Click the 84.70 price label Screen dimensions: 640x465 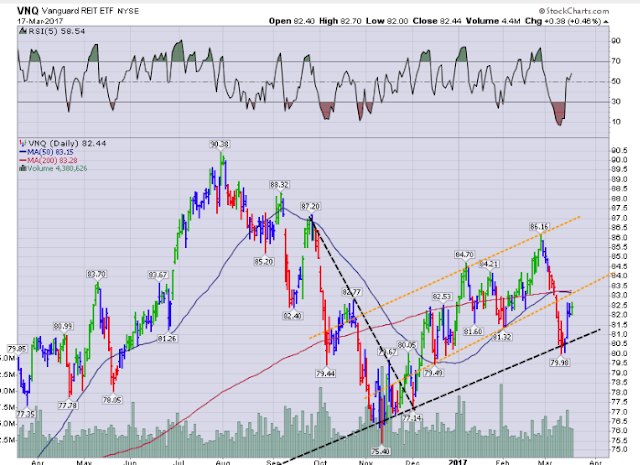click(464, 255)
